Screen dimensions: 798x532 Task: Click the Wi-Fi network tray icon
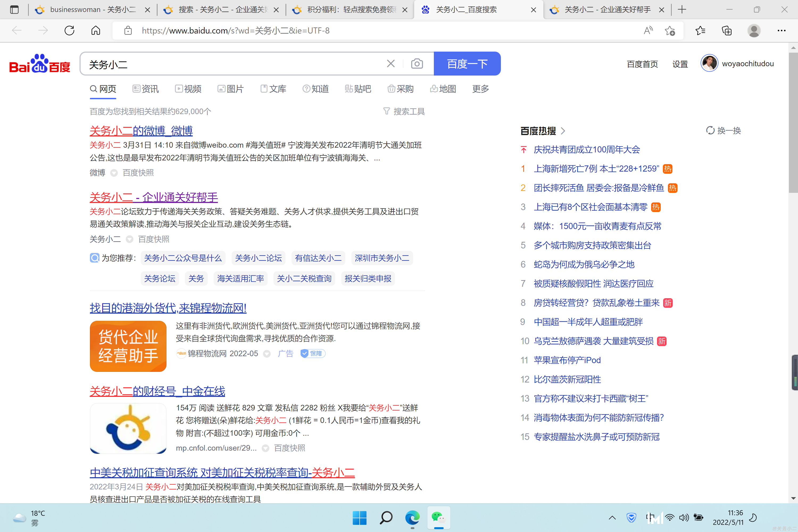[x=670, y=518]
